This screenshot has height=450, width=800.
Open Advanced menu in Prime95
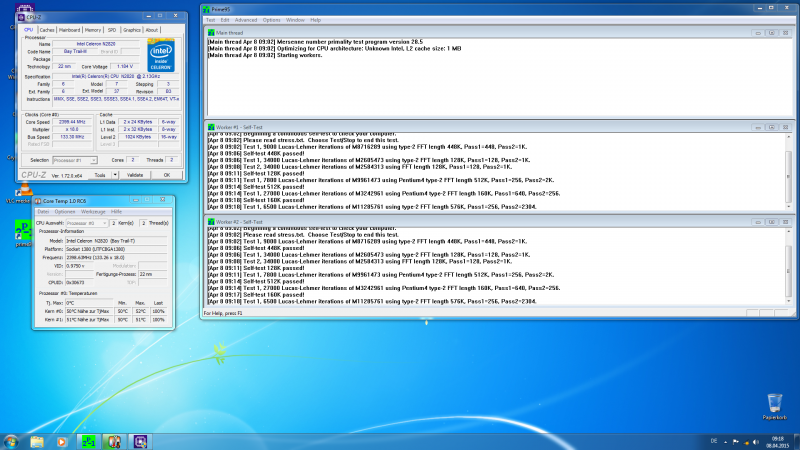tap(246, 20)
